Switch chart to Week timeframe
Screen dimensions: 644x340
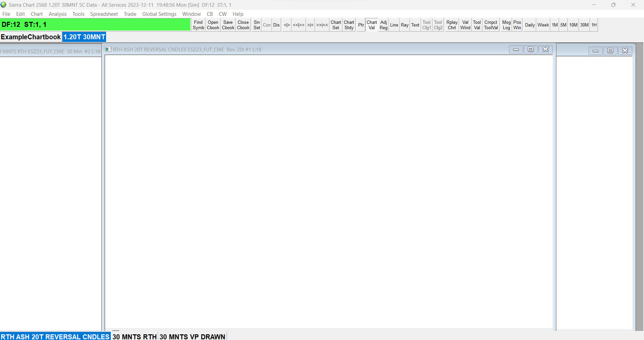(543, 25)
